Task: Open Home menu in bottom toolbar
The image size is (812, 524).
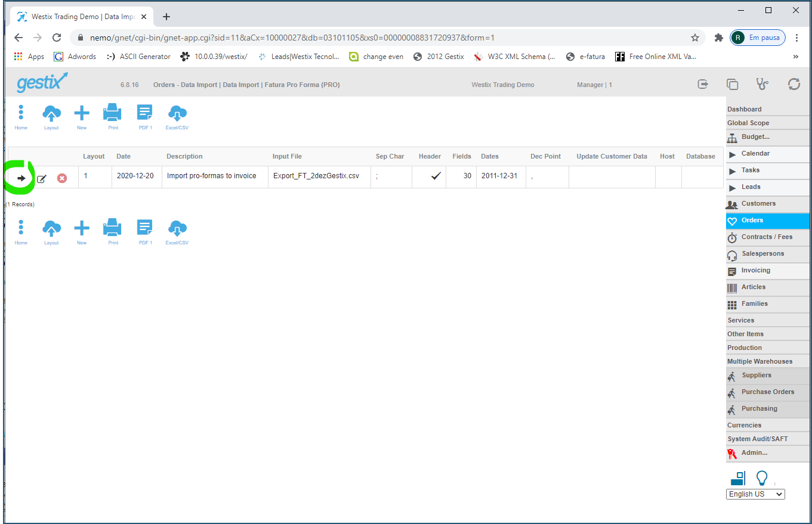Action: 21,232
